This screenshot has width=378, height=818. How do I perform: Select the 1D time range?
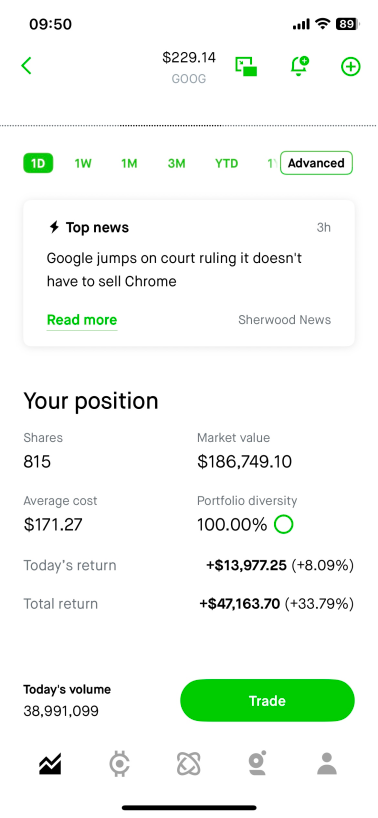pos(38,163)
